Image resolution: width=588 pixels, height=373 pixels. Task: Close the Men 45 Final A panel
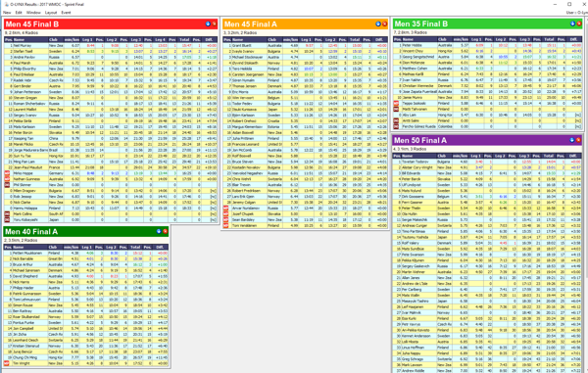[384, 23]
